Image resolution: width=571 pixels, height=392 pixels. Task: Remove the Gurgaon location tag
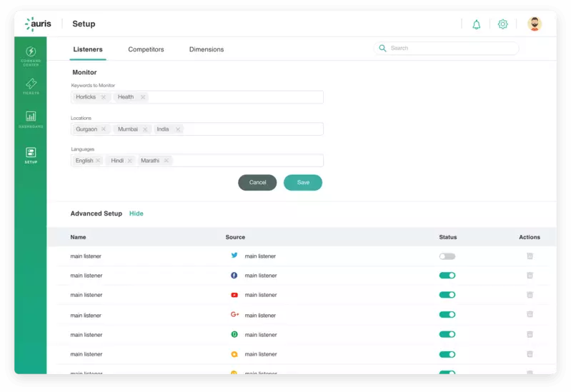click(x=104, y=129)
